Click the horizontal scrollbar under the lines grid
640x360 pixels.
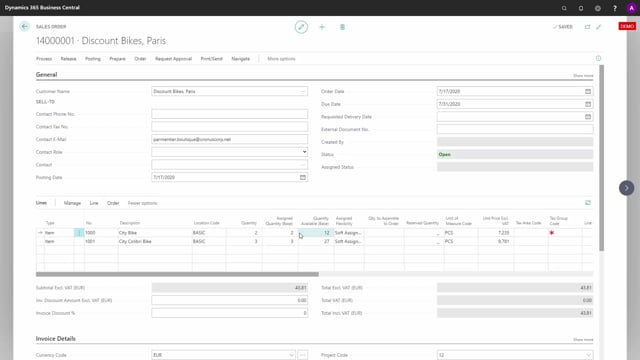click(x=177, y=274)
